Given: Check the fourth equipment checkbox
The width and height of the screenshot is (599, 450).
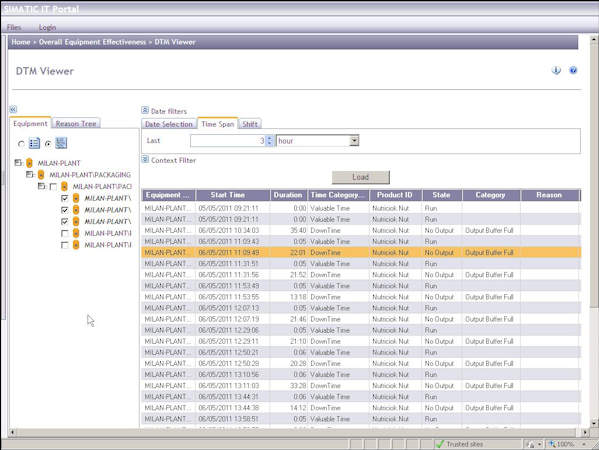Looking at the screenshot, I should (65, 233).
